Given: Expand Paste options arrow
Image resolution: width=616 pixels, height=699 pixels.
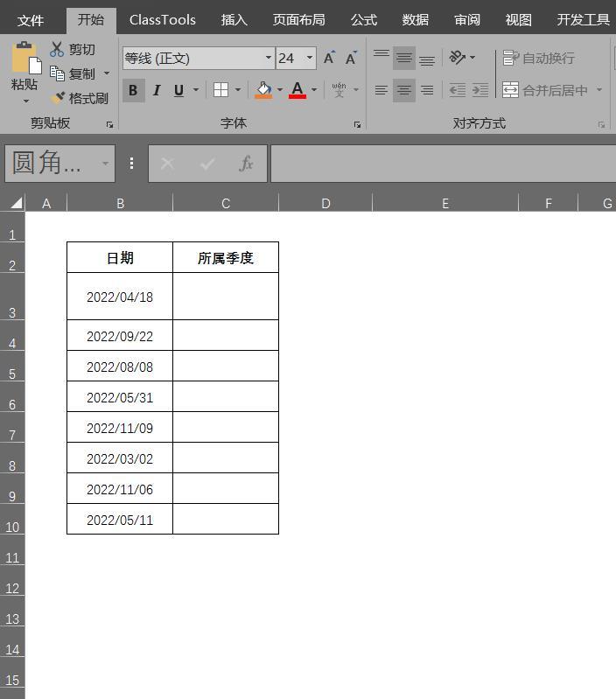Looking at the screenshot, I should 26,101.
